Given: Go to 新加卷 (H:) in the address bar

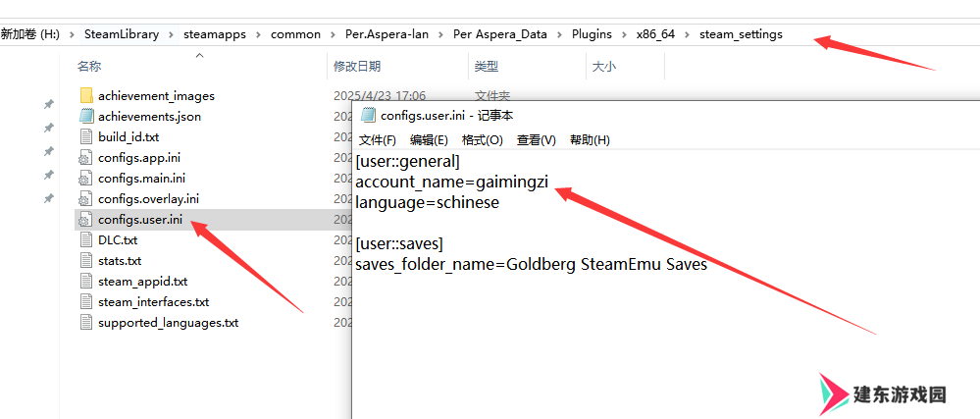Looking at the screenshot, I should [30, 34].
